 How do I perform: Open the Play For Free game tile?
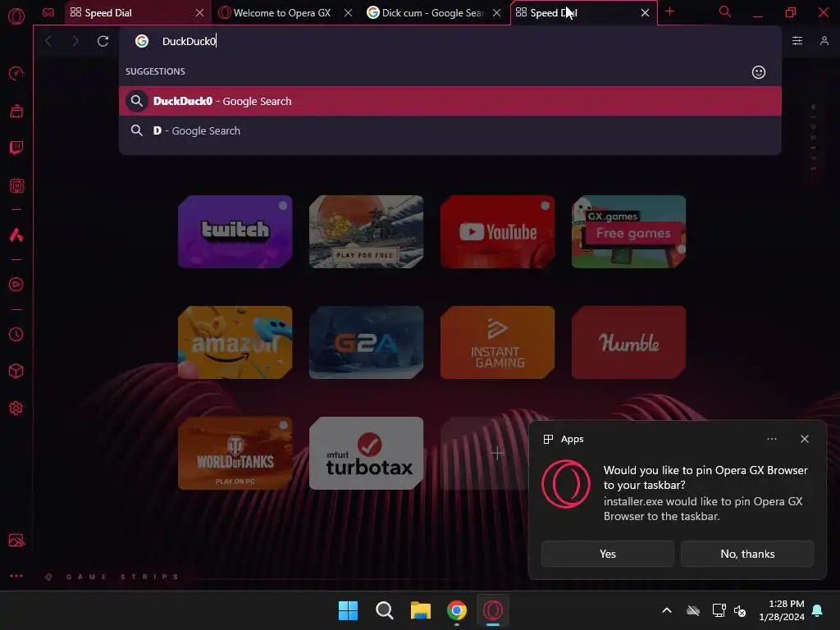(x=367, y=231)
